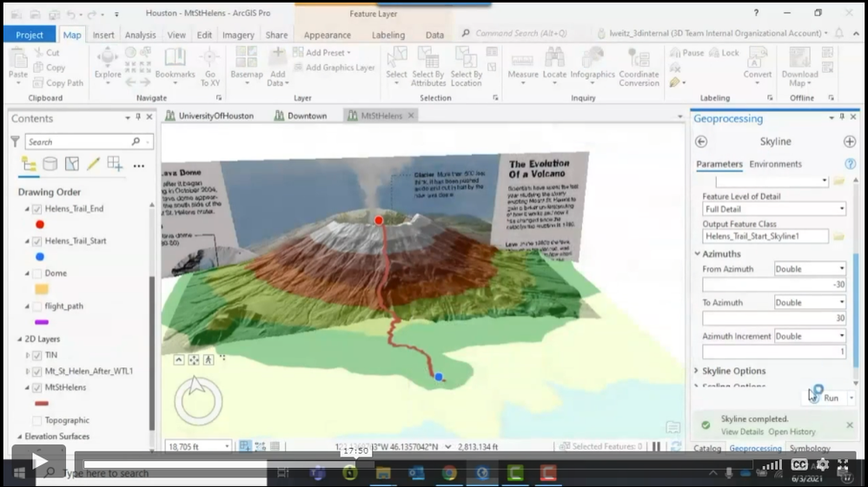
Task: Click the View Details link
Action: 742,431
